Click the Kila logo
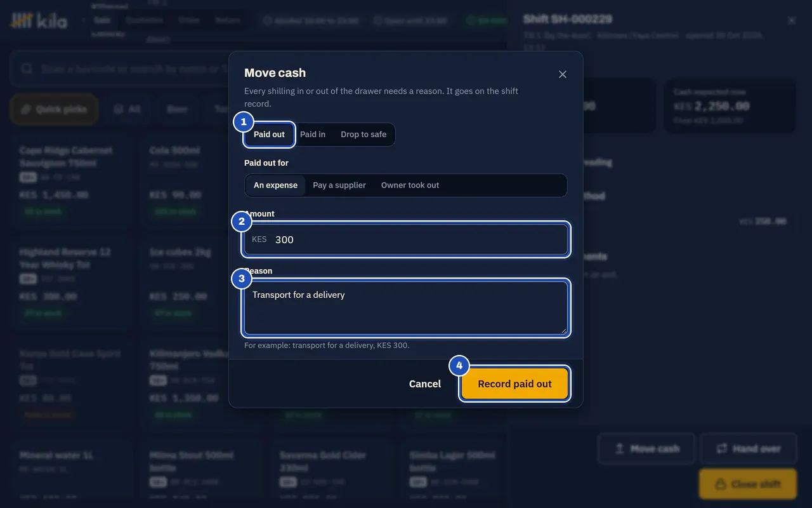Image resolution: width=812 pixels, height=508 pixels. [39, 21]
